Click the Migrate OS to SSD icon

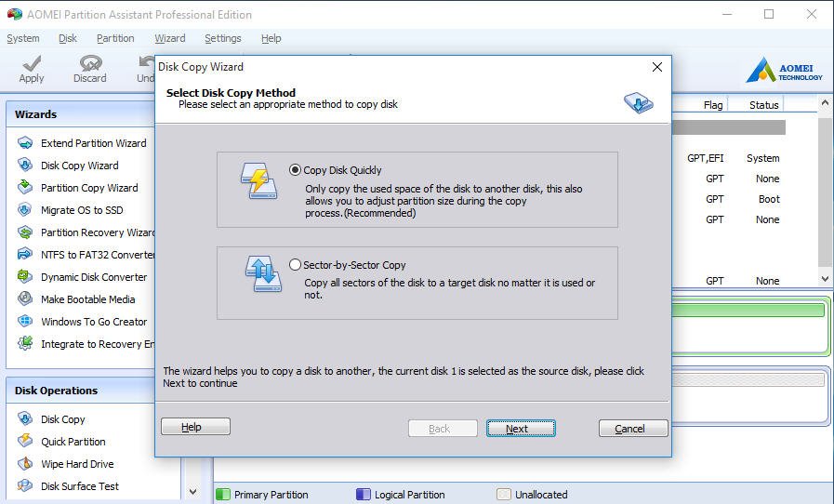25,209
